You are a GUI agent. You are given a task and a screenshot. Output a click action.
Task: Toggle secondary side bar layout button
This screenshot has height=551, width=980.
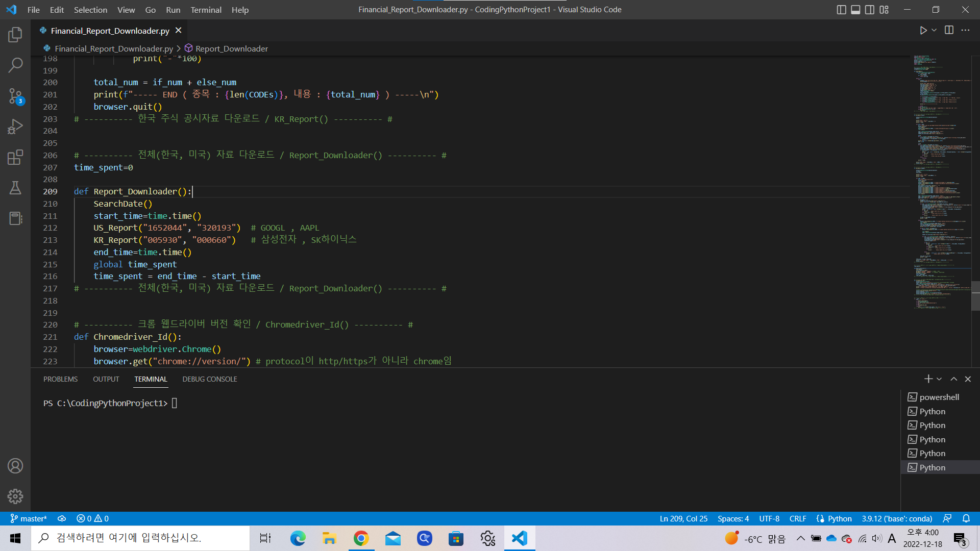click(870, 10)
